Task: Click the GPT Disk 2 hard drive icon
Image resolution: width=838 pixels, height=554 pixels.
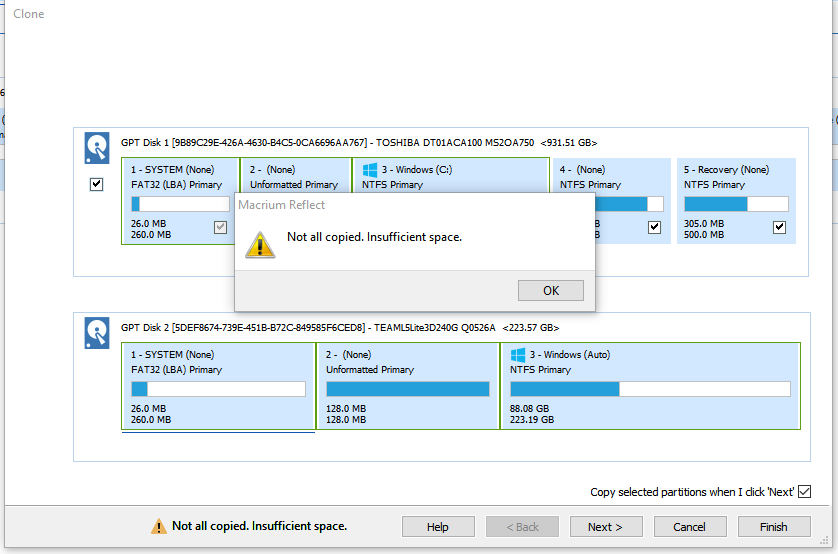Action: point(97,333)
